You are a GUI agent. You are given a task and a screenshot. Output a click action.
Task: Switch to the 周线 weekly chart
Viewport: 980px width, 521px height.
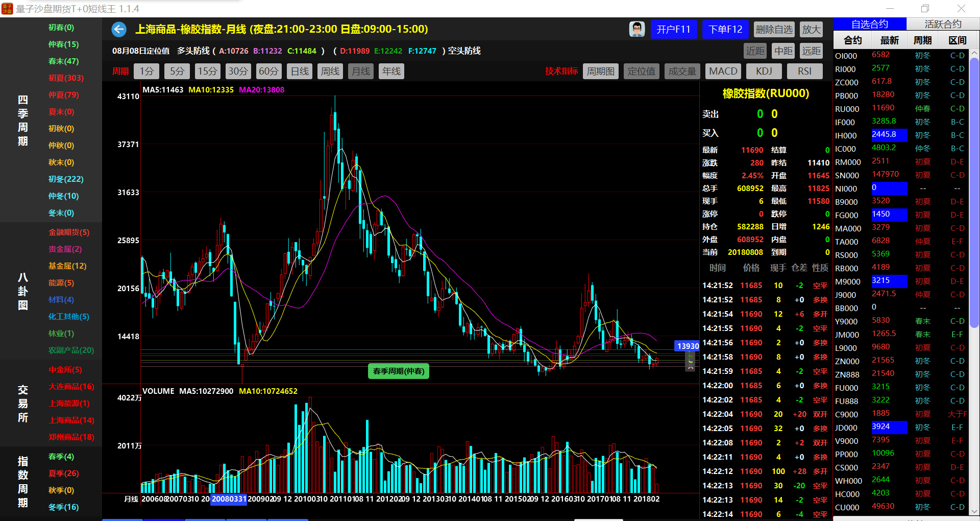coord(330,71)
